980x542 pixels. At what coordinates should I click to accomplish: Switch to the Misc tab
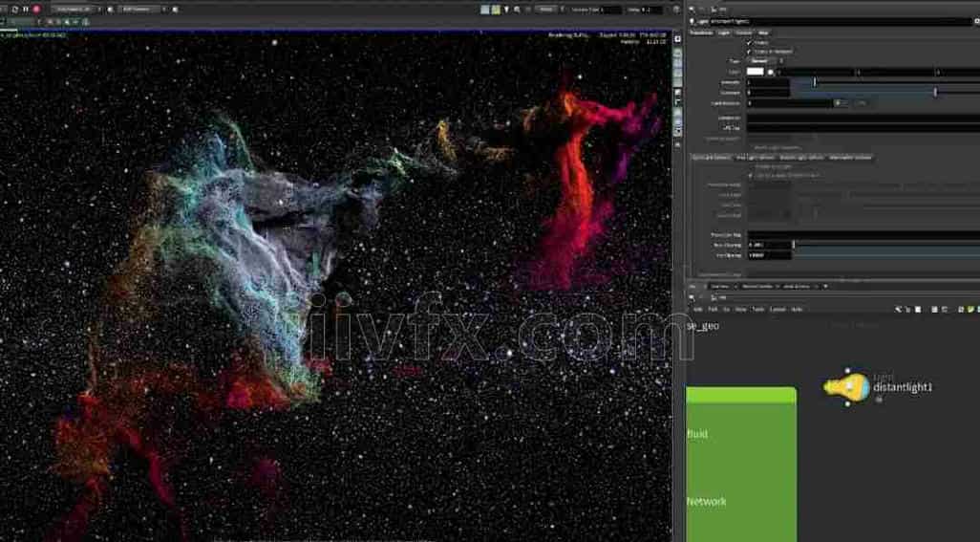point(763,33)
